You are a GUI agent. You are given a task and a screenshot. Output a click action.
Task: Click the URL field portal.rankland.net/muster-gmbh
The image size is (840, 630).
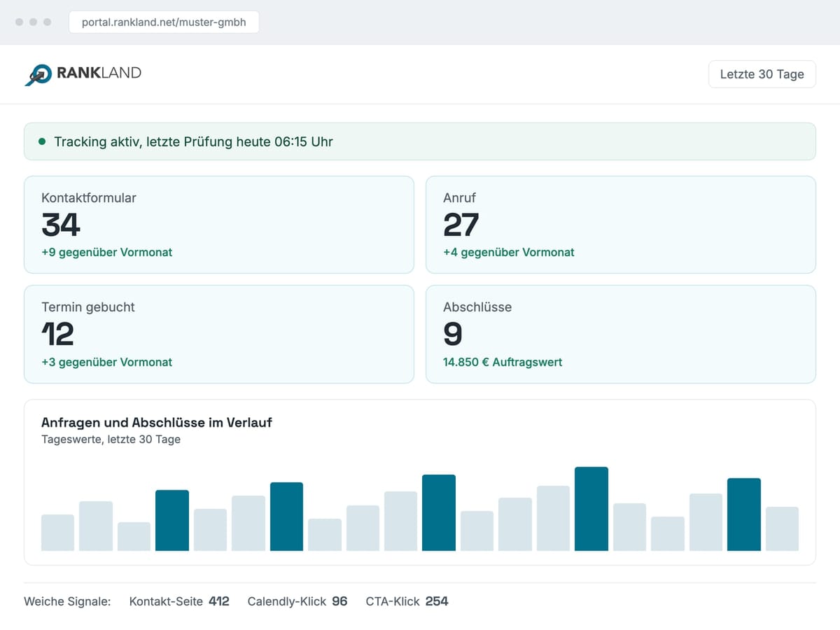pyautogui.click(x=164, y=22)
